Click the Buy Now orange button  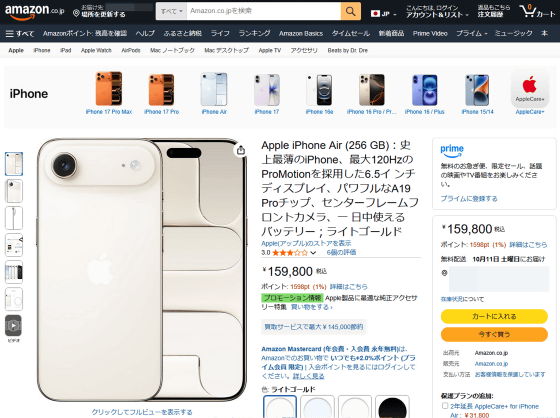point(494,334)
